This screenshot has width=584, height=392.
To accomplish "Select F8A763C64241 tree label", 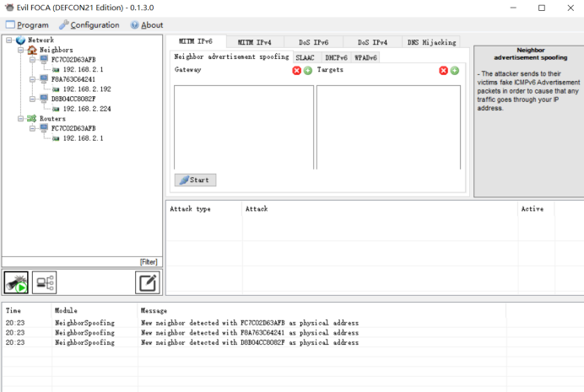I will [x=73, y=79].
